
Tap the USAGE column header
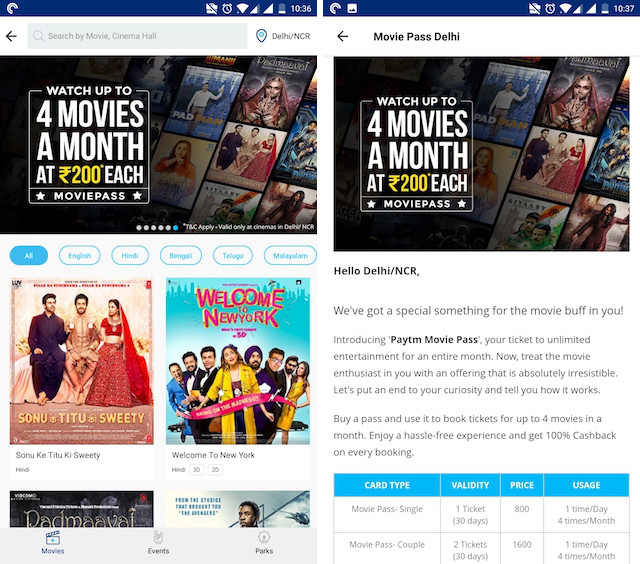coord(586,485)
